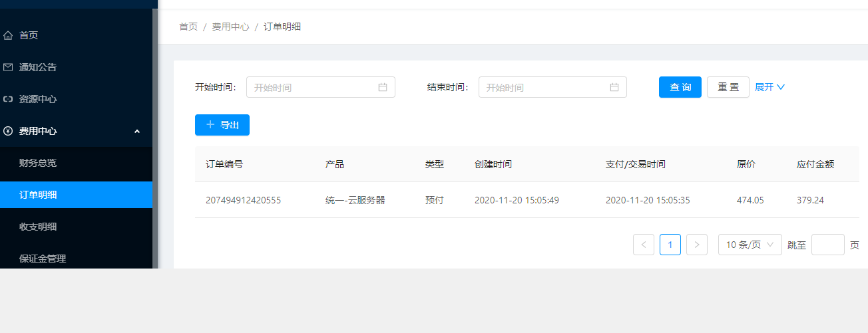
Task: Click the 重置 reset button
Action: pos(728,87)
